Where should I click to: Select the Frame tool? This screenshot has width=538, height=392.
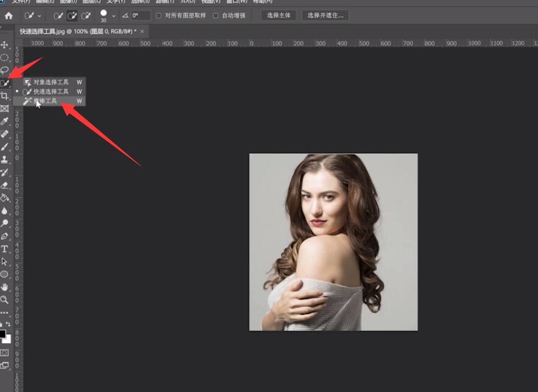pyautogui.click(x=4, y=108)
